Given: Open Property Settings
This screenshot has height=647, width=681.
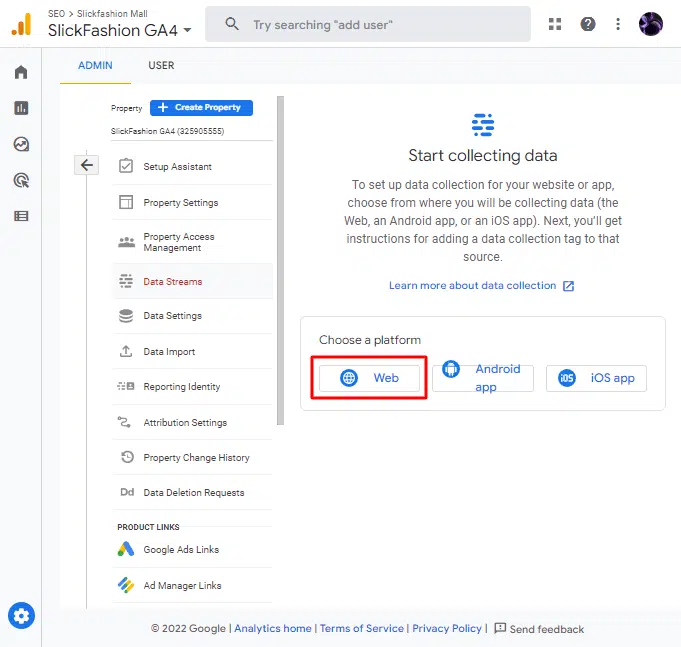Looking at the screenshot, I should click(x=192, y=202).
